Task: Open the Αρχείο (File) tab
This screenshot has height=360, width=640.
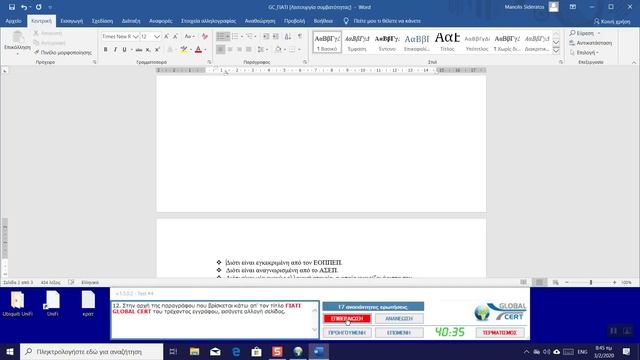Action: 13,21
